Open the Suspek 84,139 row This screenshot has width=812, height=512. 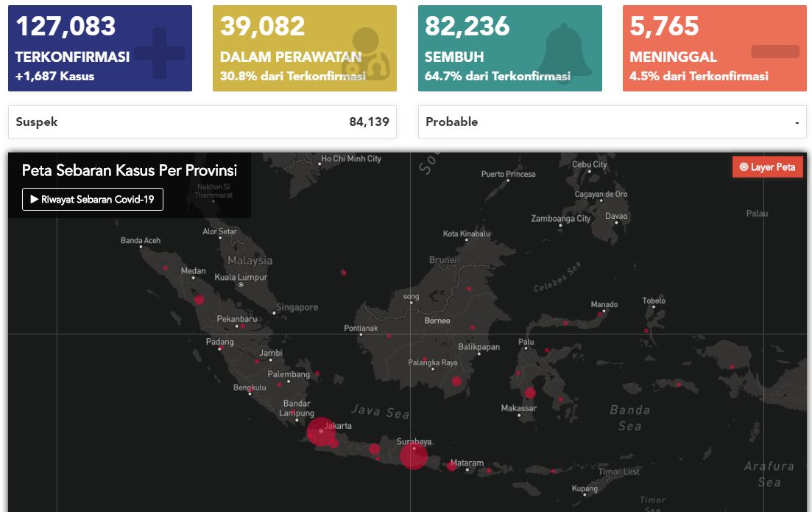pos(202,122)
